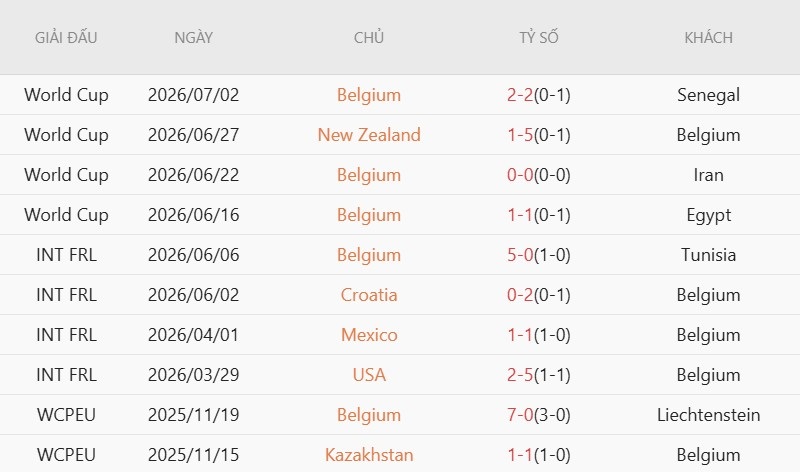The width and height of the screenshot is (800, 472).
Task: Open the Liechtenstein away team name
Action: (708, 415)
